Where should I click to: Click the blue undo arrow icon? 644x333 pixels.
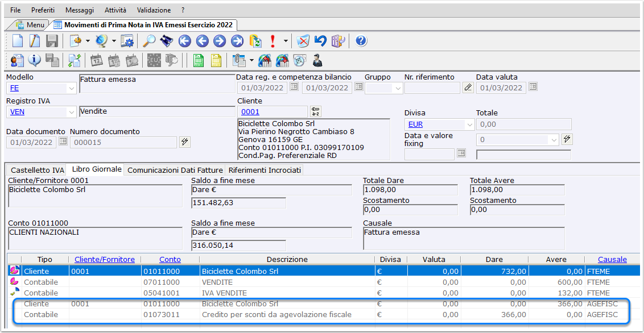[320, 41]
